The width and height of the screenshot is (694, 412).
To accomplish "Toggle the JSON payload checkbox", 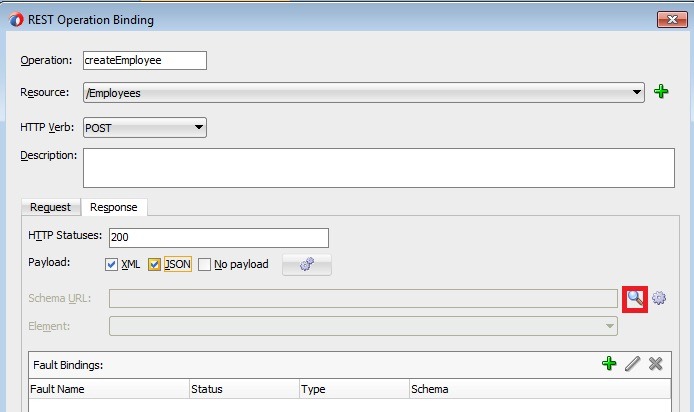I will point(155,265).
